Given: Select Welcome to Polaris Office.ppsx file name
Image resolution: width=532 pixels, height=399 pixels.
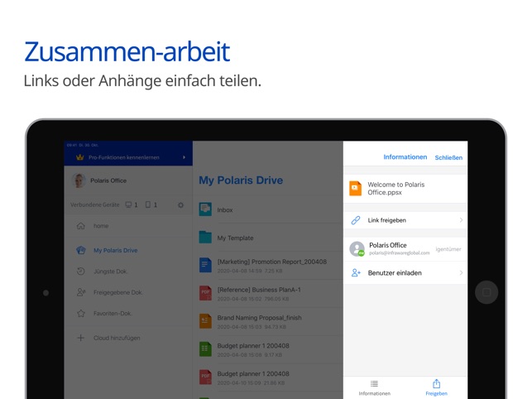Looking at the screenshot, I should tap(396, 189).
